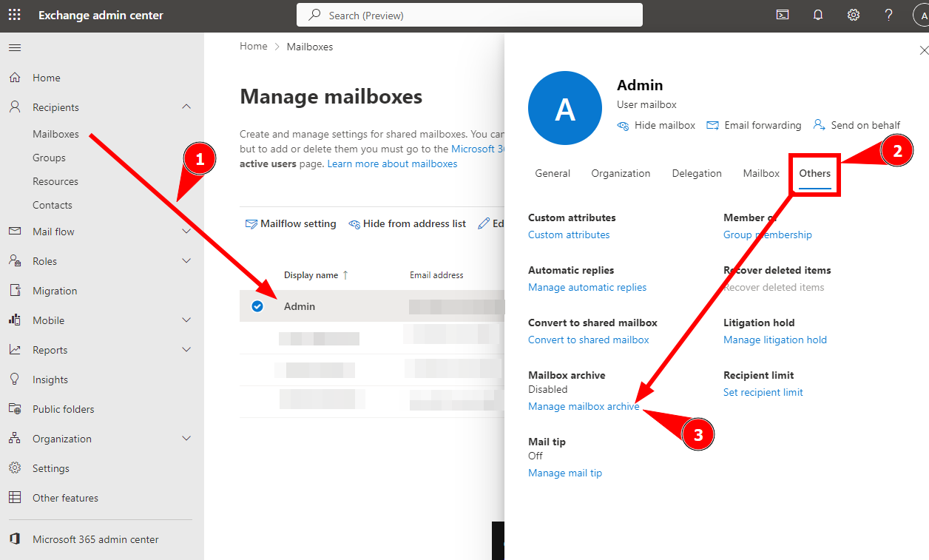Screen dimensions: 929x560
Task: Switch to the Organization tab
Action: tap(621, 173)
